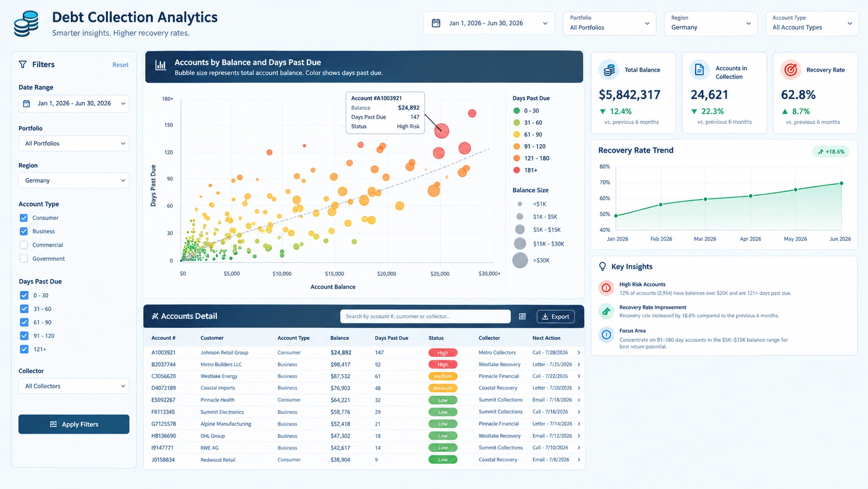The width and height of the screenshot is (868, 489).
Task: Click the red 181+ legend swatch
Action: [x=517, y=170]
